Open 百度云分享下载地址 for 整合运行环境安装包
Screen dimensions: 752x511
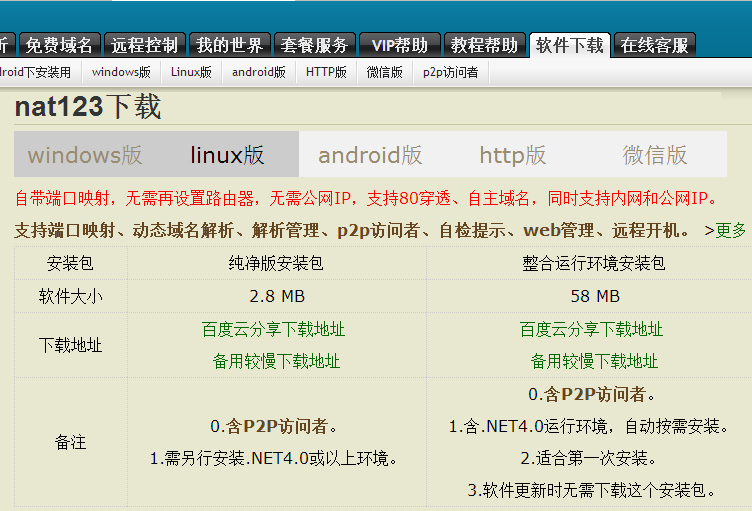coord(591,329)
